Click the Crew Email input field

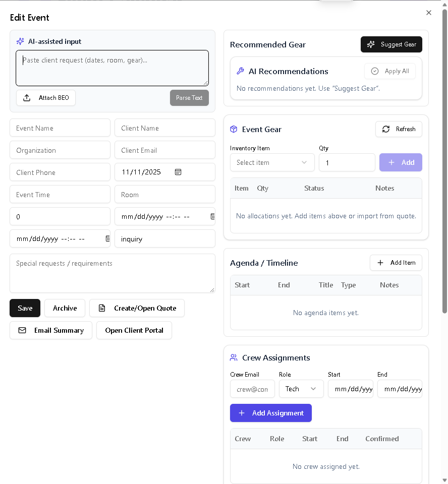[x=252, y=389]
